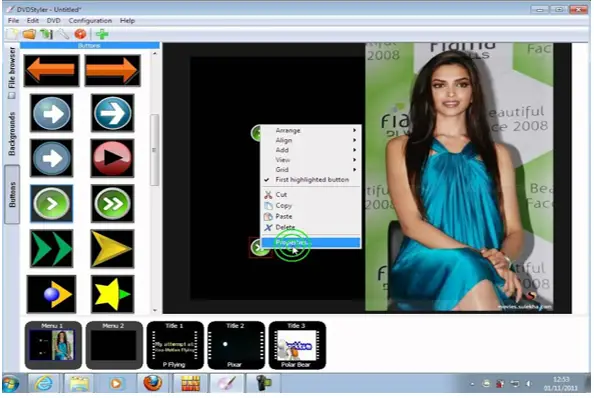Image resolution: width=594 pixels, height=398 pixels.
Task: Open the Help menu
Action: coord(127,20)
